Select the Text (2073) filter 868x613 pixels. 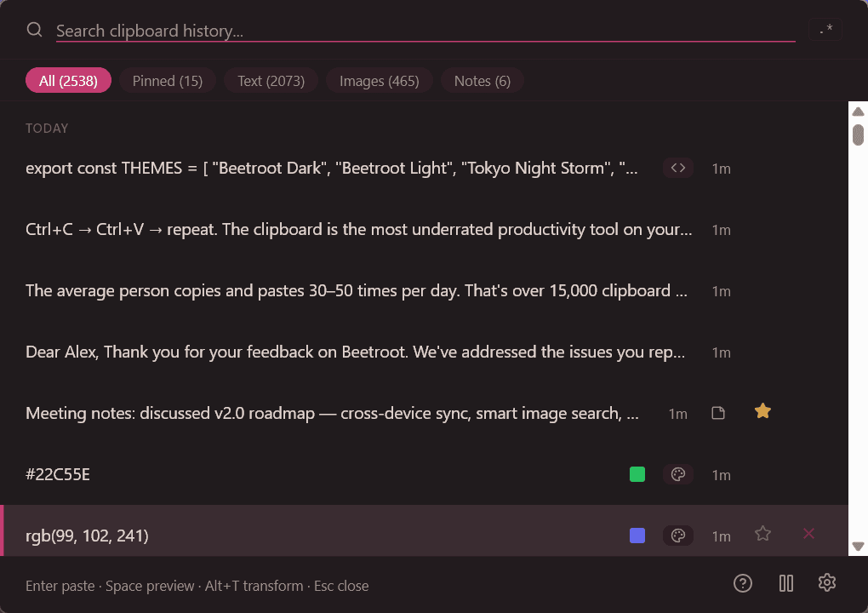(x=271, y=80)
